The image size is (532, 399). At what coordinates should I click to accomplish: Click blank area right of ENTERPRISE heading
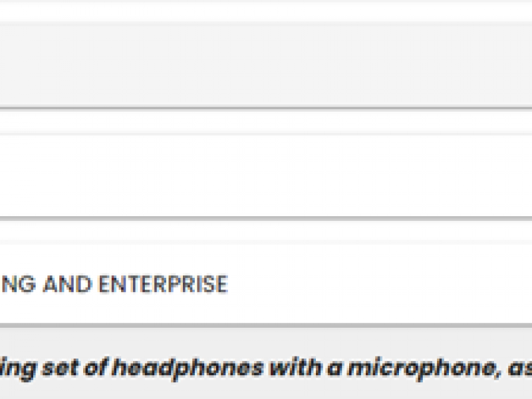coord(380,284)
